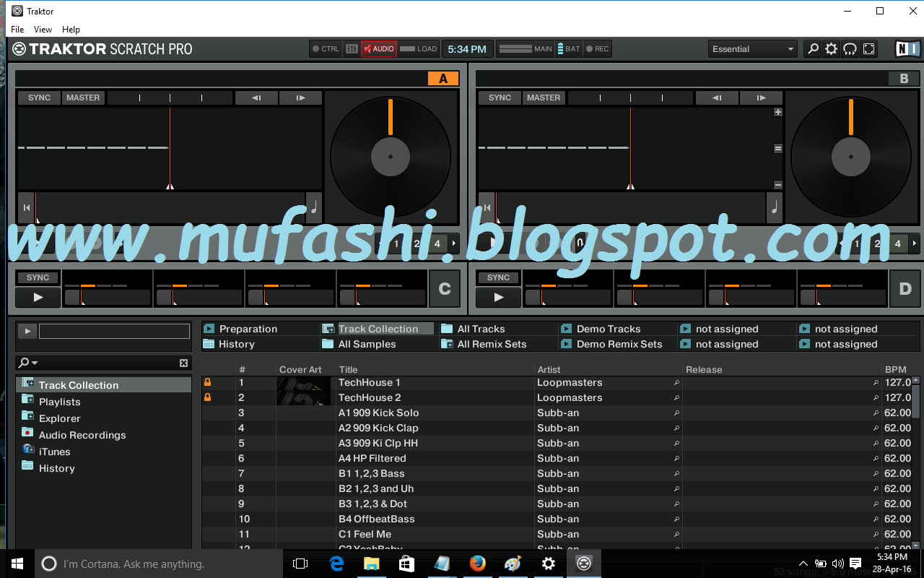Open the browser search options dropdown
The width and height of the screenshot is (924, 578).
(x=29, y=363)
